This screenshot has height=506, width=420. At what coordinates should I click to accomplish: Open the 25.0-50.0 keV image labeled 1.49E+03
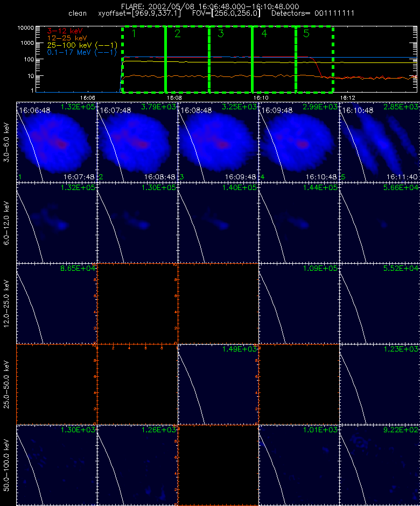[x=218, y=384]
